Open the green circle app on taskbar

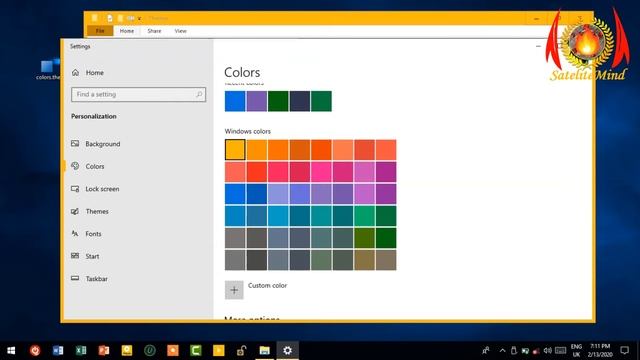[150, 350]
